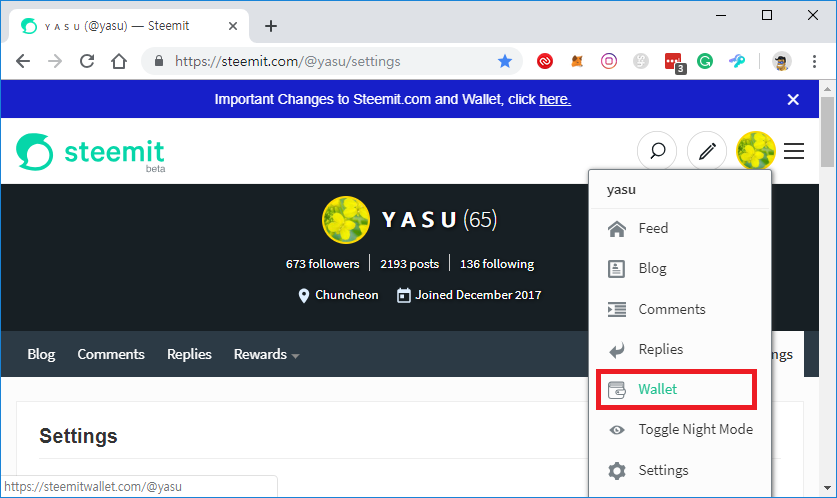Click the 2193 posts link

(409, 264)
